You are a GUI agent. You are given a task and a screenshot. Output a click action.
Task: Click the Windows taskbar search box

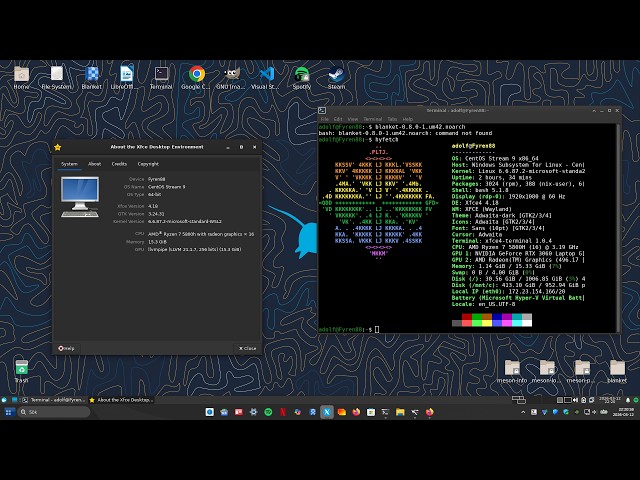(54, 412)
